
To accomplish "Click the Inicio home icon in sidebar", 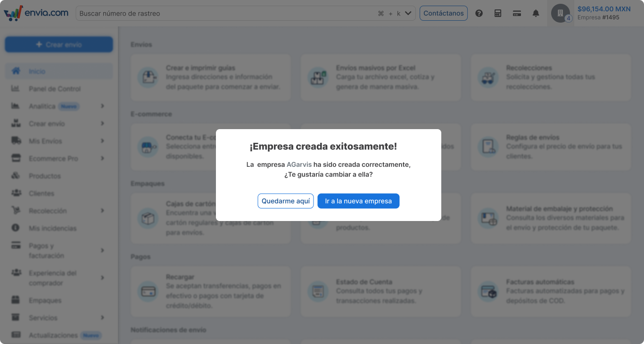I will 16,71.
